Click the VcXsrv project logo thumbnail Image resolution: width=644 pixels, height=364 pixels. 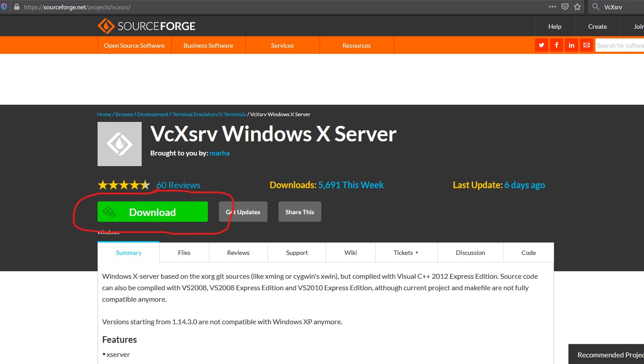(120, 144)
